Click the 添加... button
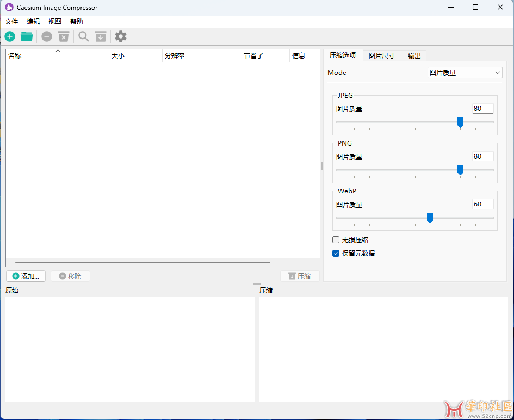This screenshot has width=514, height=420. tap(26, 277)
